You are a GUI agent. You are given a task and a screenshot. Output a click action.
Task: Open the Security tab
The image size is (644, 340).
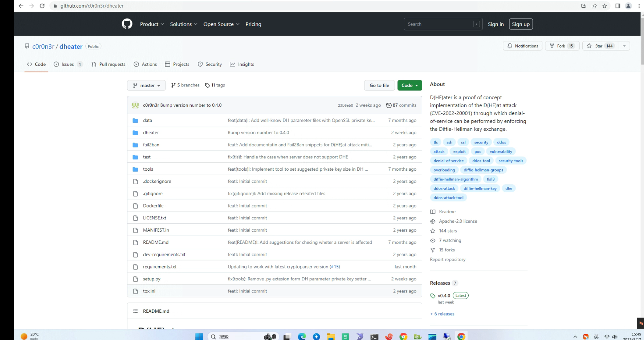click(x=210, y=64)
